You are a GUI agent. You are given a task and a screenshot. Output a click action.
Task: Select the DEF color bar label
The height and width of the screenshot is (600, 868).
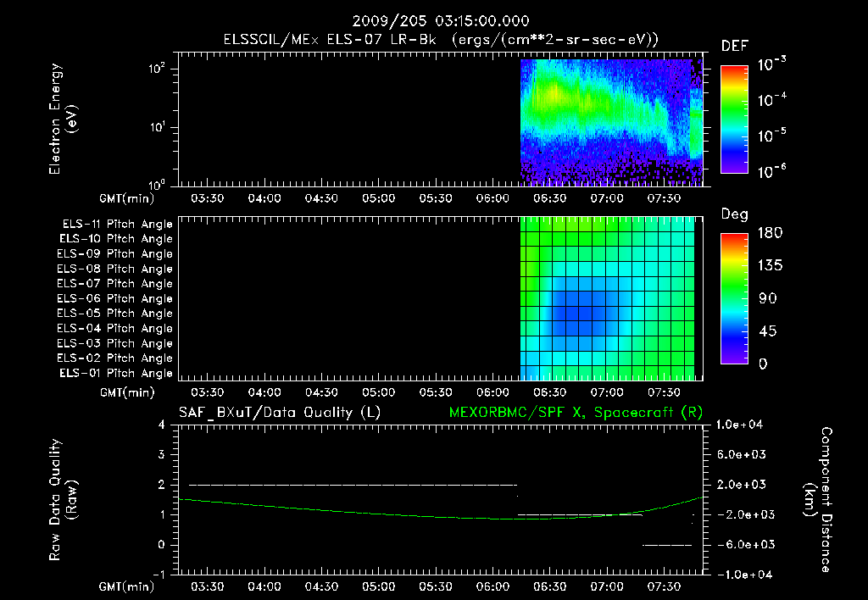(x=735, y=47)
